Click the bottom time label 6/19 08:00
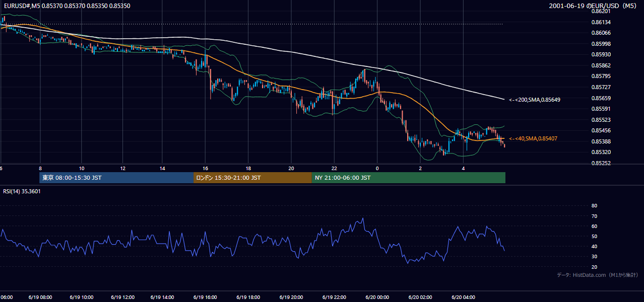 (x=40, y=297)
